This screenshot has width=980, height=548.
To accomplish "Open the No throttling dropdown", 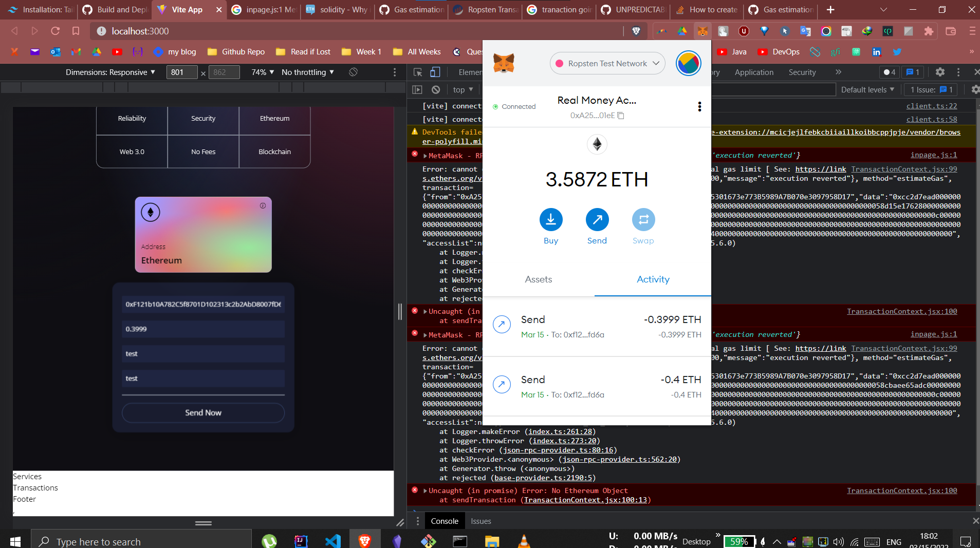I will pos(307,72).
